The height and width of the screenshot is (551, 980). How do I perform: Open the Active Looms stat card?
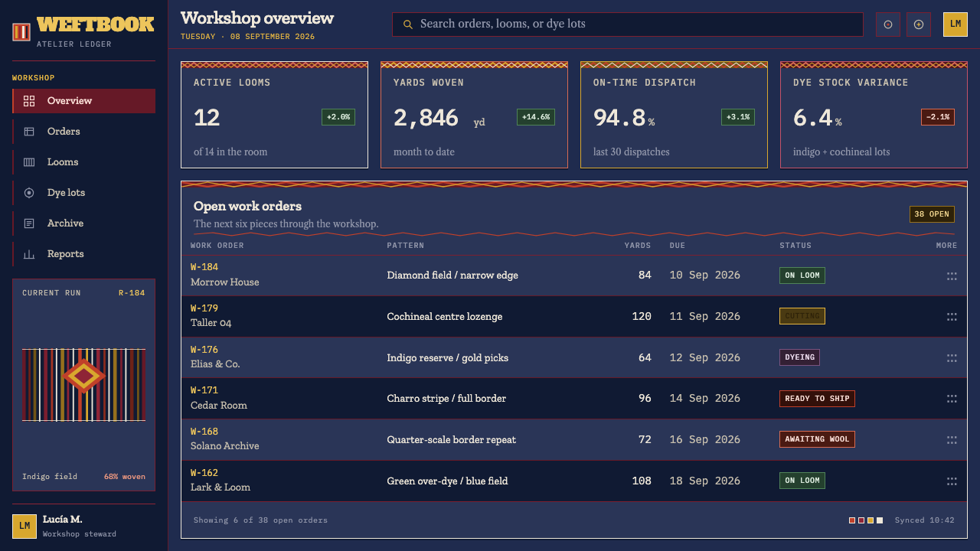coord(274,115)
